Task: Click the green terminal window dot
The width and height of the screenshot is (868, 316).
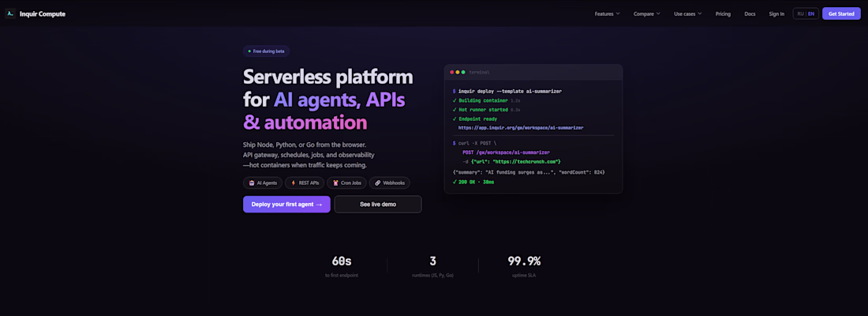Action: pyautogui.click(x=463, y=72)
